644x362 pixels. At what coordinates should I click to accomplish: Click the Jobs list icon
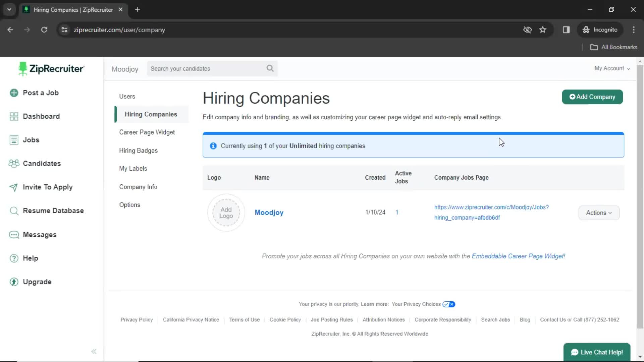click(14, 140)
